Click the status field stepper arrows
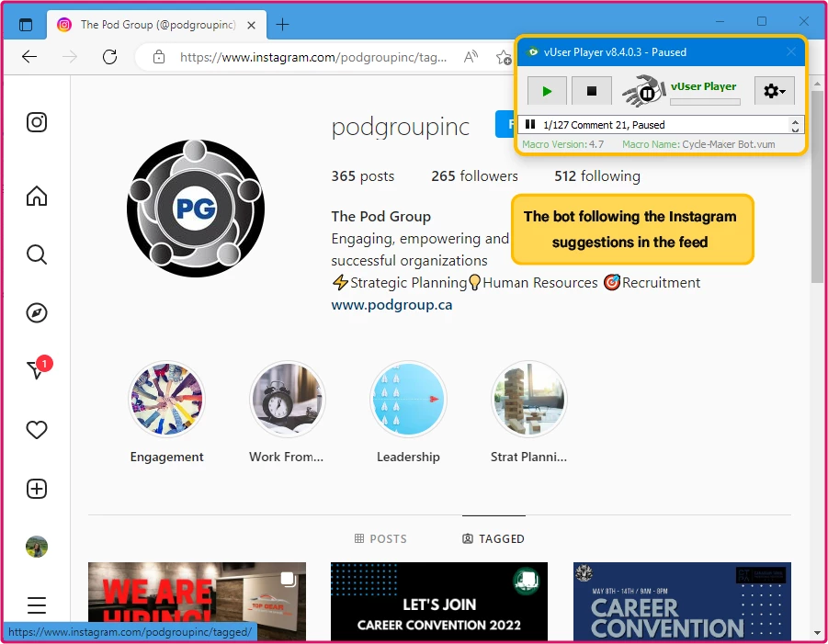The image size is (828, 644). 795,125
